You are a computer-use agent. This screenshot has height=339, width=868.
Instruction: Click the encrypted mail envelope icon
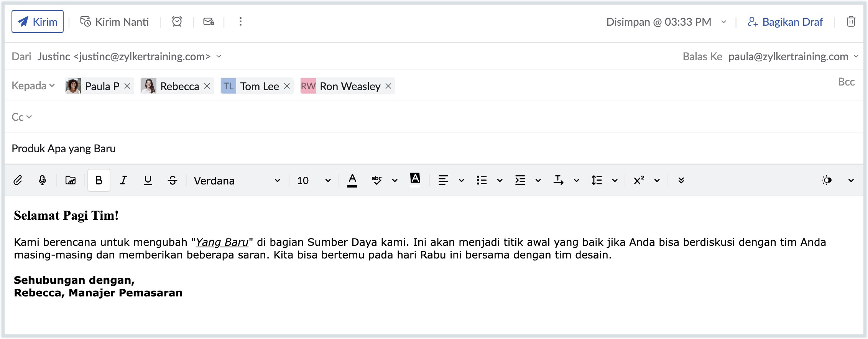(x=209, y=21)
